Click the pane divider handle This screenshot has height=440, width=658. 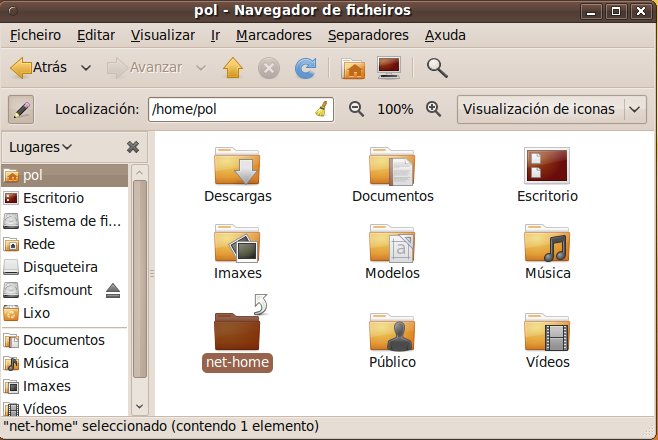pyautogui.click(x=152, y=273)
